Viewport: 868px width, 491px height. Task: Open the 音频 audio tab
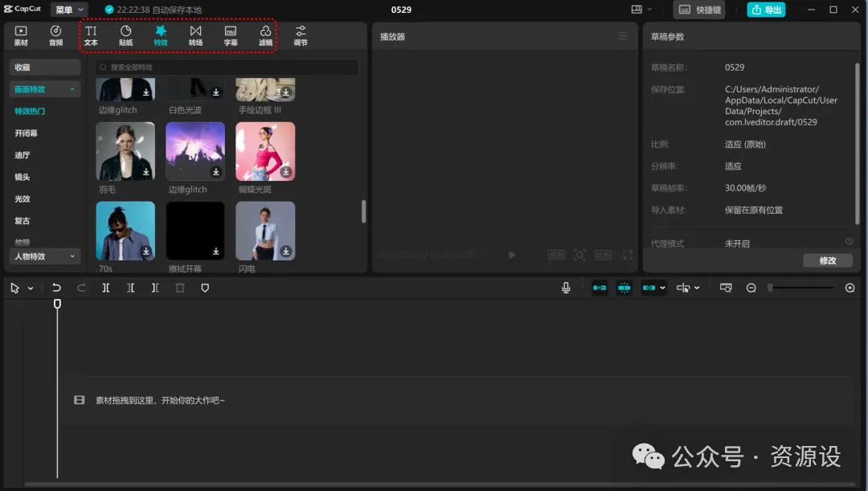[x=56, y=36]
